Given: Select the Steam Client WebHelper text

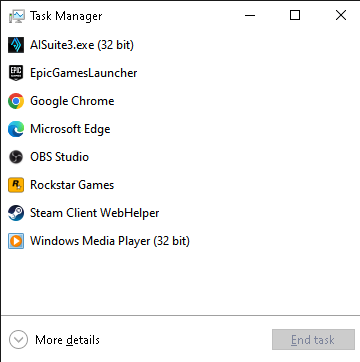Looking at the screenshot, I should point(95,213).
